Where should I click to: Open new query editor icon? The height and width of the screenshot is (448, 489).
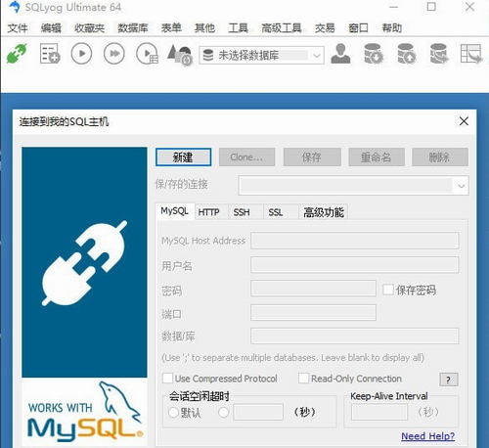click(50, 54)
